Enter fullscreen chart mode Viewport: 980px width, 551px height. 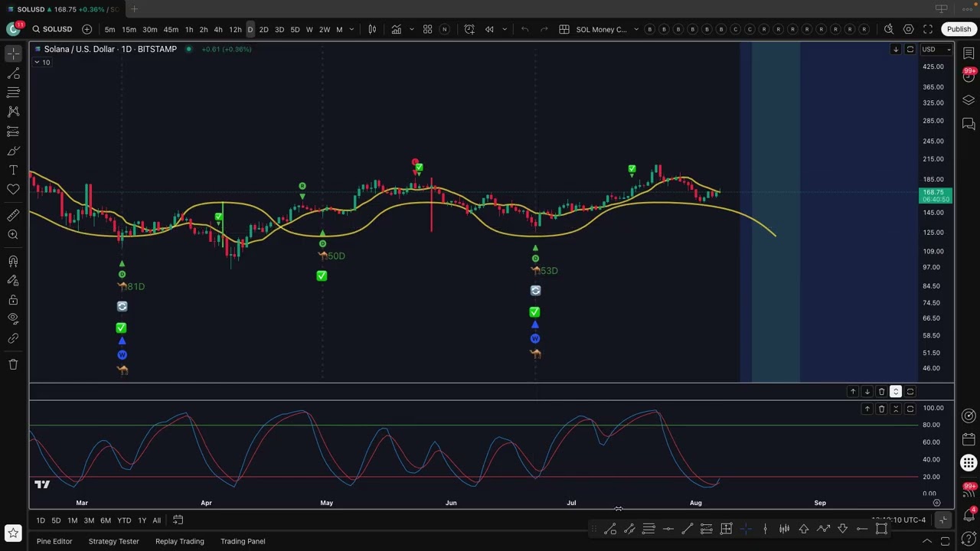point(928,29)
